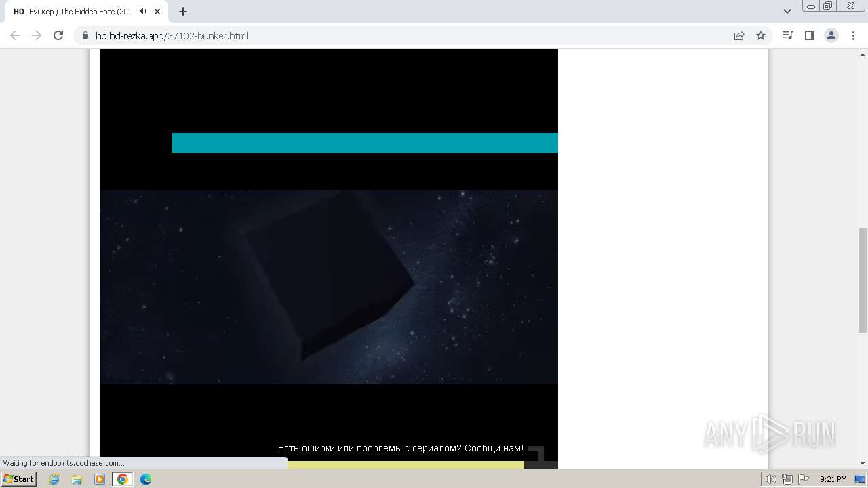
Task: Open a new browser tab
Action: (x=183, y=12)
